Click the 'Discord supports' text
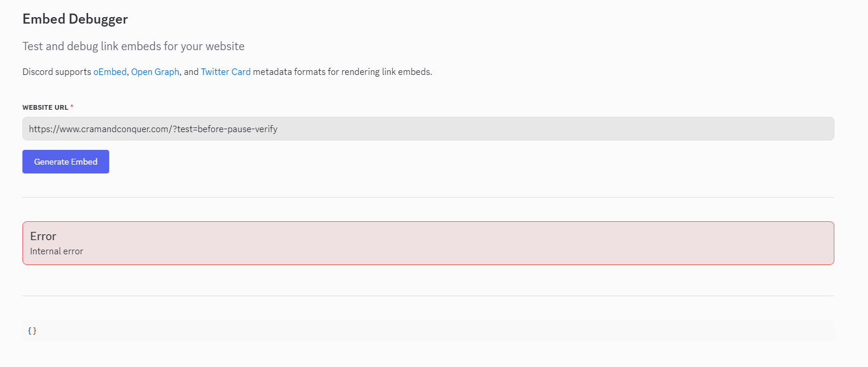Image resolution: width=868 pixels, height=367 pixels. tap(57, 72)
